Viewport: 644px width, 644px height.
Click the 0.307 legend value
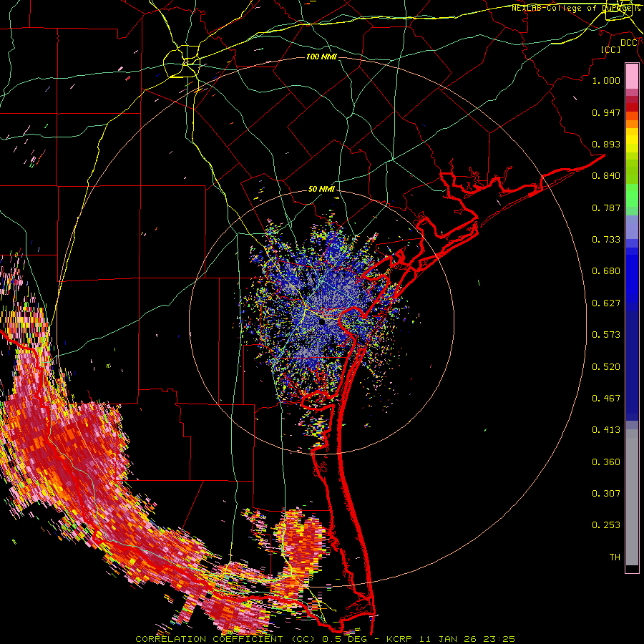coord(606,494)
